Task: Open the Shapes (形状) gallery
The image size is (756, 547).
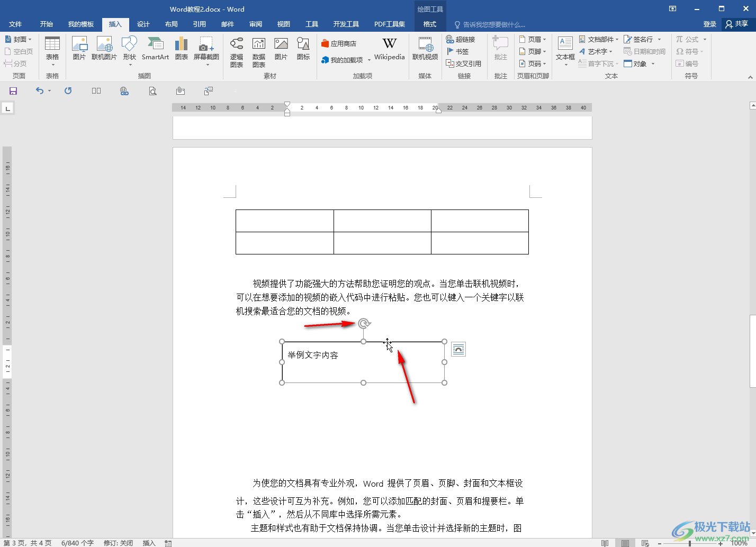Action: click(130, 51)
